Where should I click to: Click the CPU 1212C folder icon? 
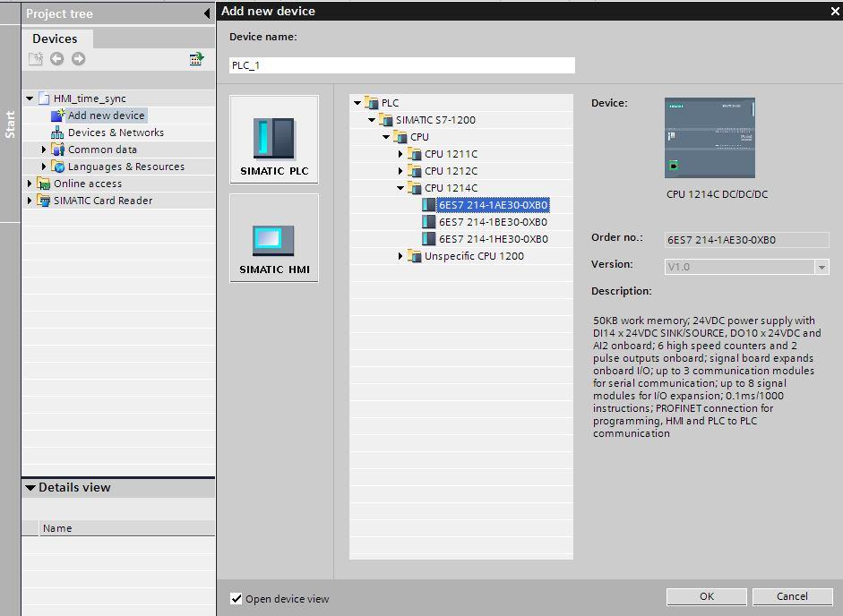pos(415,171)
